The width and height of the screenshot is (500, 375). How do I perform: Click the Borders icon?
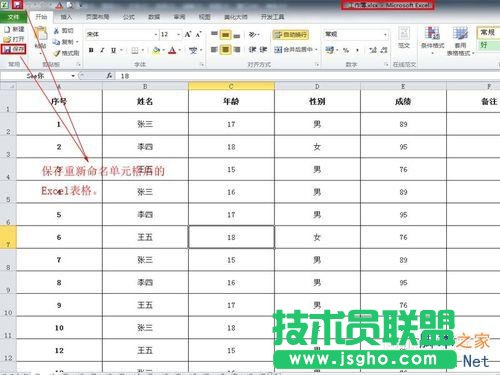[135, 50]
